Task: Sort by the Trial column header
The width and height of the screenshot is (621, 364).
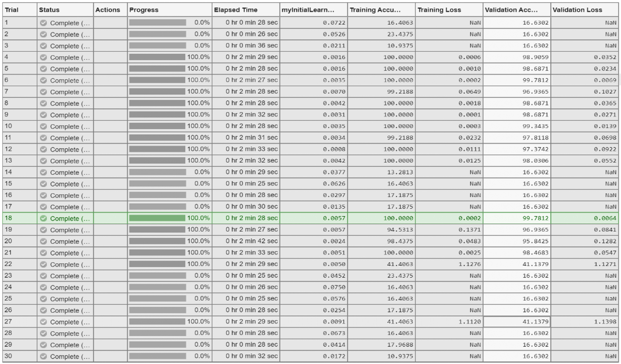Action: (x=20, y=10)
